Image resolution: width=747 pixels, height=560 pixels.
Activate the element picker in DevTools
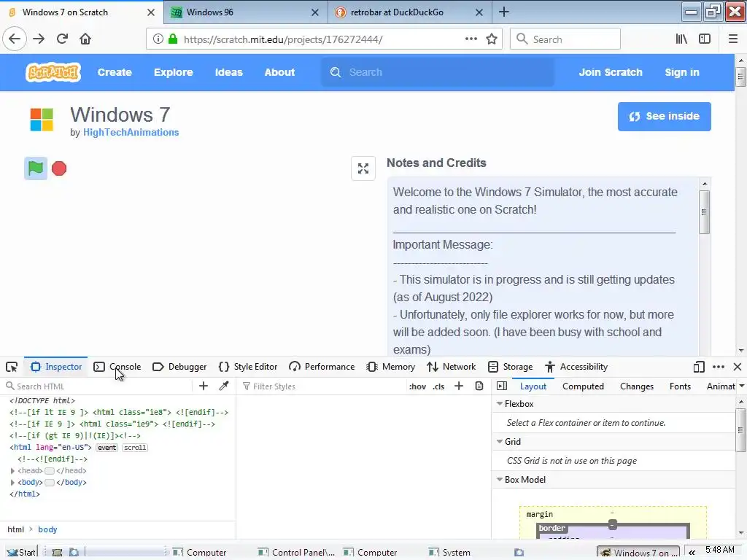point(12,367)
